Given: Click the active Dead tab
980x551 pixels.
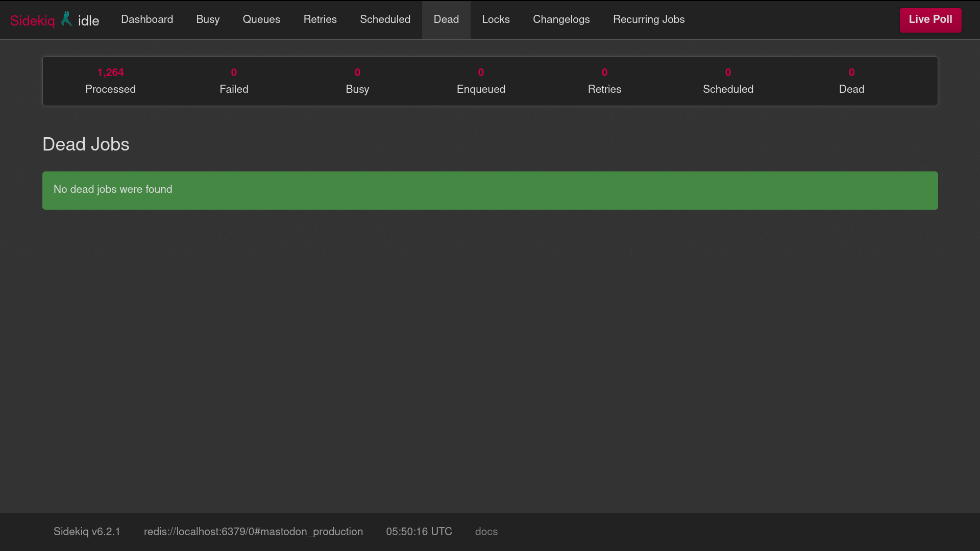Looking at the screenshot, I should click(x=446, y=19).
